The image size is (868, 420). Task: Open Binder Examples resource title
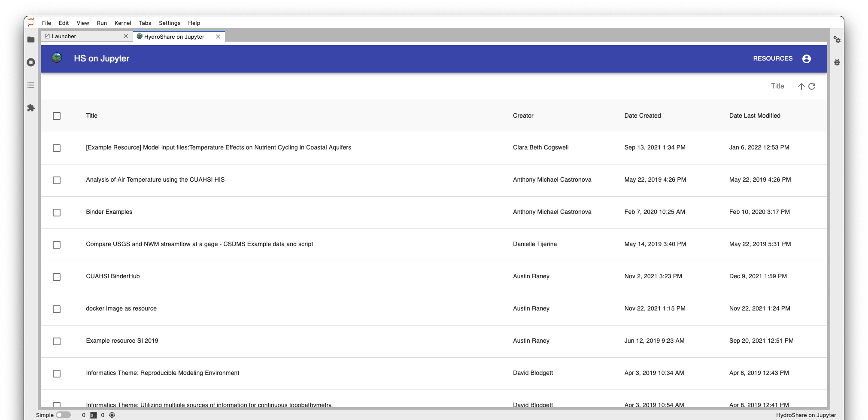[109, 212]
